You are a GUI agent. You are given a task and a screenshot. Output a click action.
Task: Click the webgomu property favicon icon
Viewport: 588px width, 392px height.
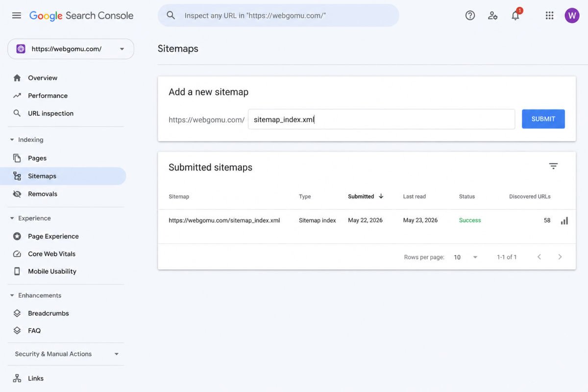pyautogui.click(x=21, y=49)
